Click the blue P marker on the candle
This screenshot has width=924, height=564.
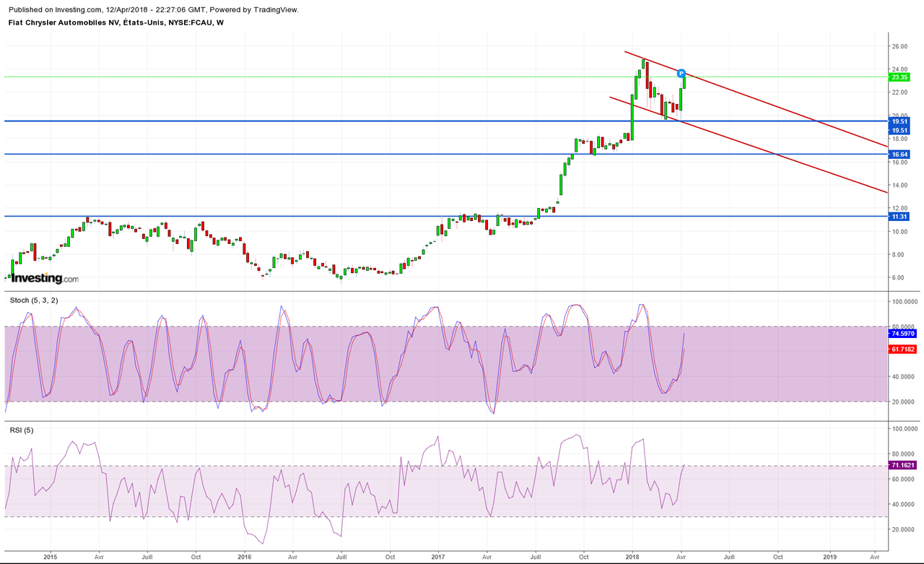(681, 74)
